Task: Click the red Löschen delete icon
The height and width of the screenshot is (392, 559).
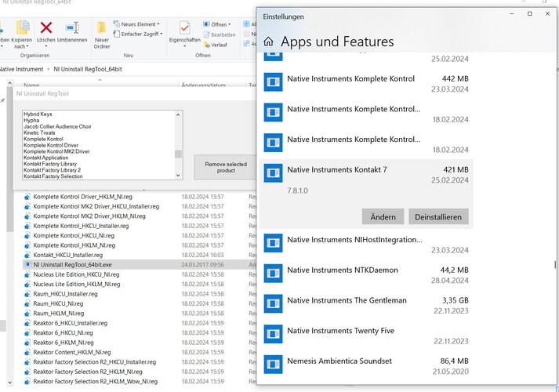Action: pos(46,27)
